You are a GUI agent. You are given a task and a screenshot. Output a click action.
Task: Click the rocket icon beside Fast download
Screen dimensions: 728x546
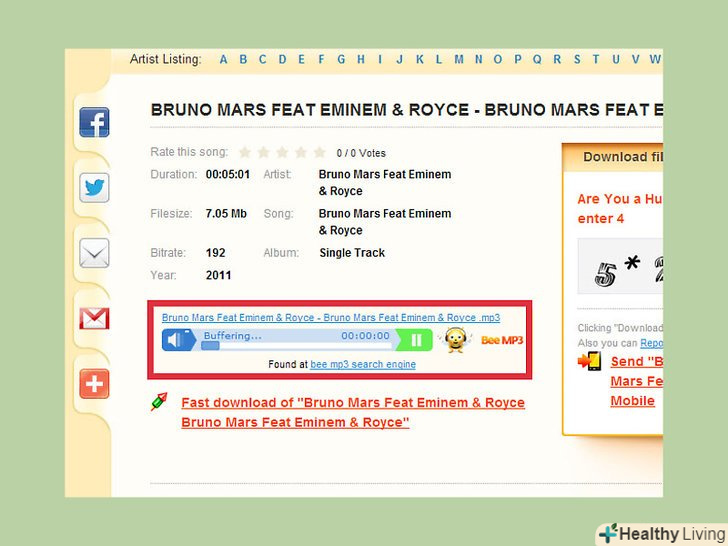pyautogui.click(x=159, y=402)
